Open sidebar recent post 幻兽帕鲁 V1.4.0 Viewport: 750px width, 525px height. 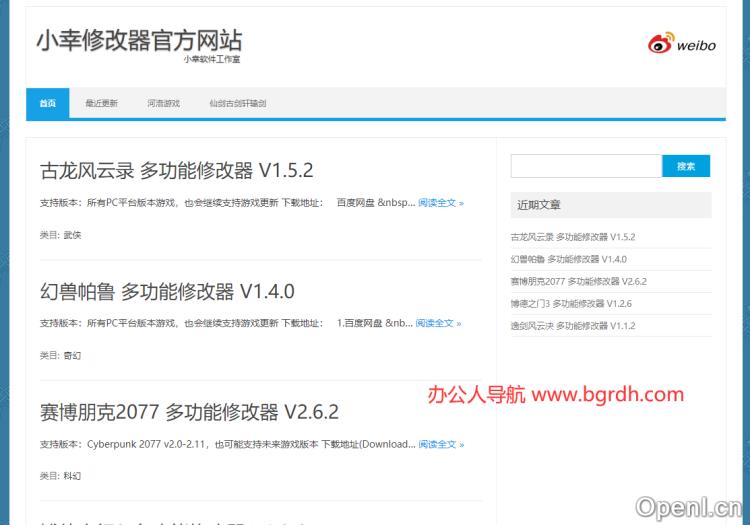point(569,259)
